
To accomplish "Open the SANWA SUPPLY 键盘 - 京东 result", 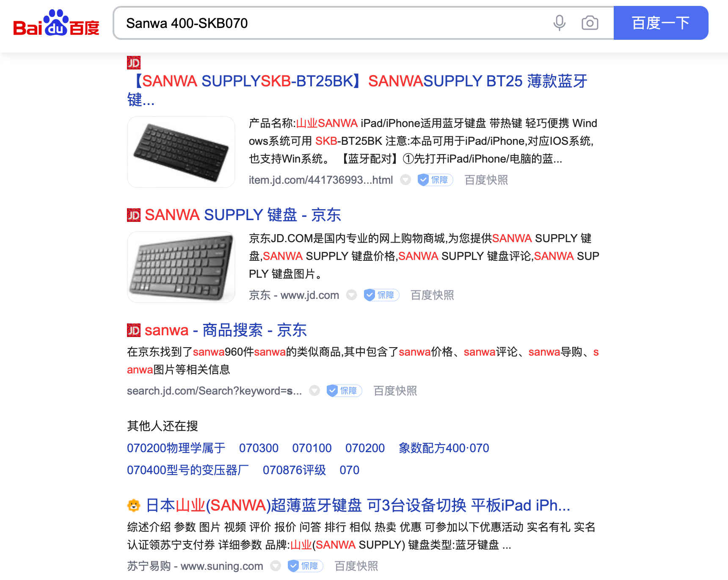I will coord(243,215).
